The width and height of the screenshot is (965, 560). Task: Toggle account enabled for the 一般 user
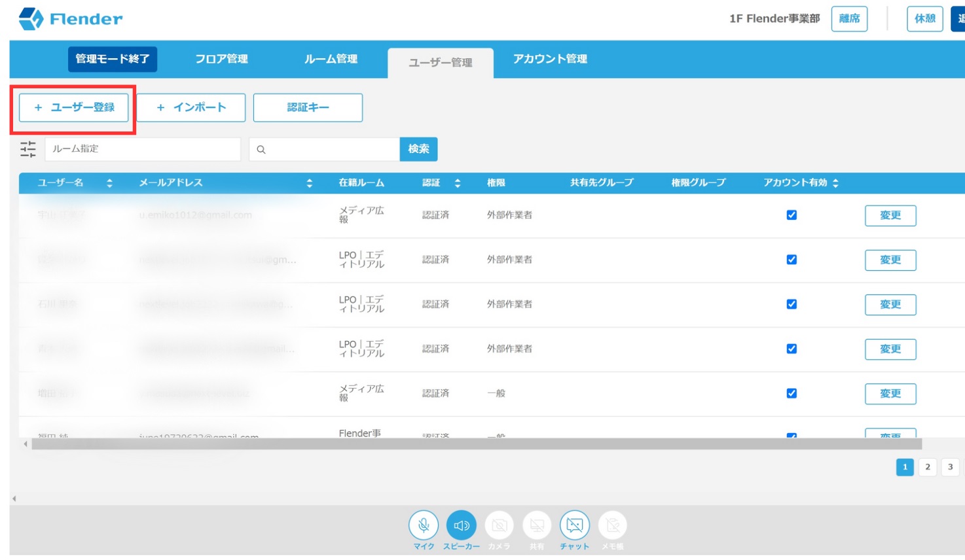[792, 393]
